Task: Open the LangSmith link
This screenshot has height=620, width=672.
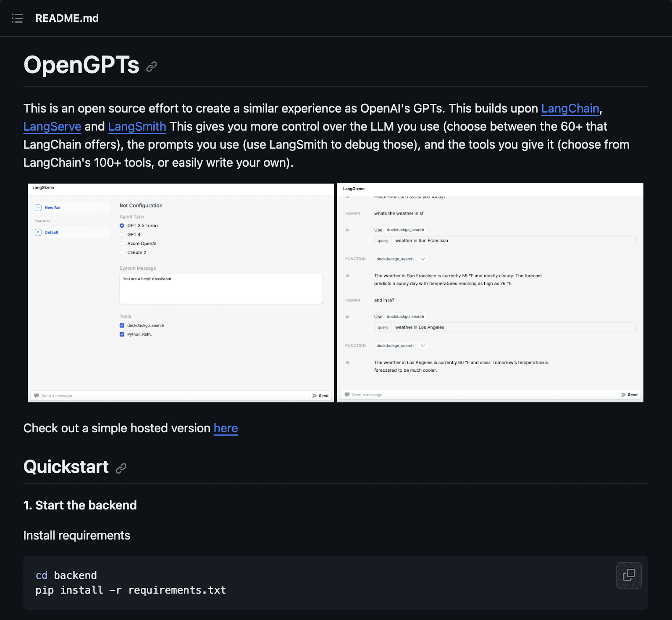Action: (x=137, y=126)
